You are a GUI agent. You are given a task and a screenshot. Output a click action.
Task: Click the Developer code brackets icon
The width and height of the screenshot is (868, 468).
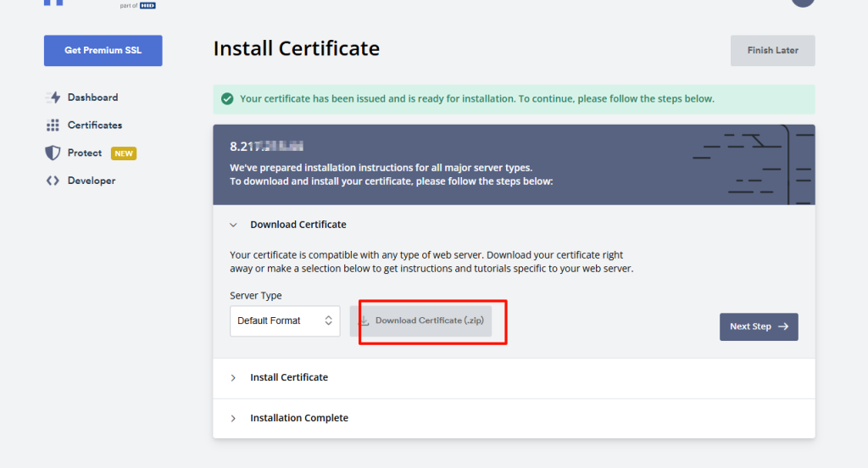click(53, 181)
